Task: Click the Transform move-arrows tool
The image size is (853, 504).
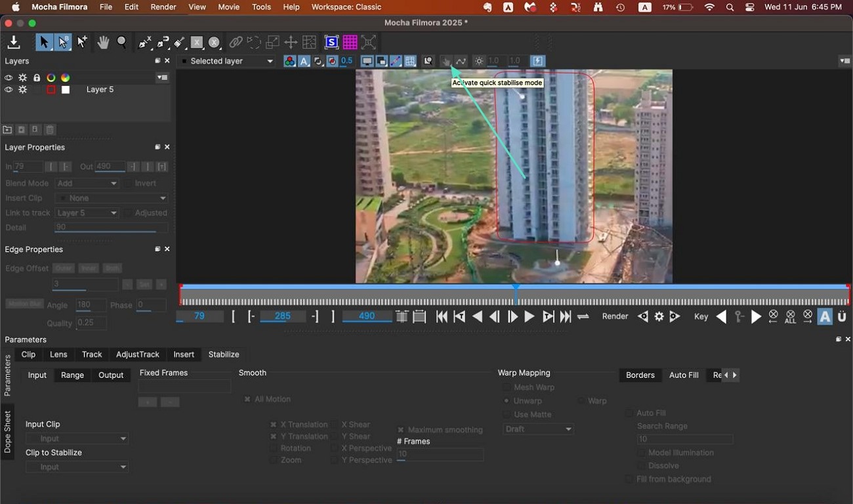Action: pos(291,43)
